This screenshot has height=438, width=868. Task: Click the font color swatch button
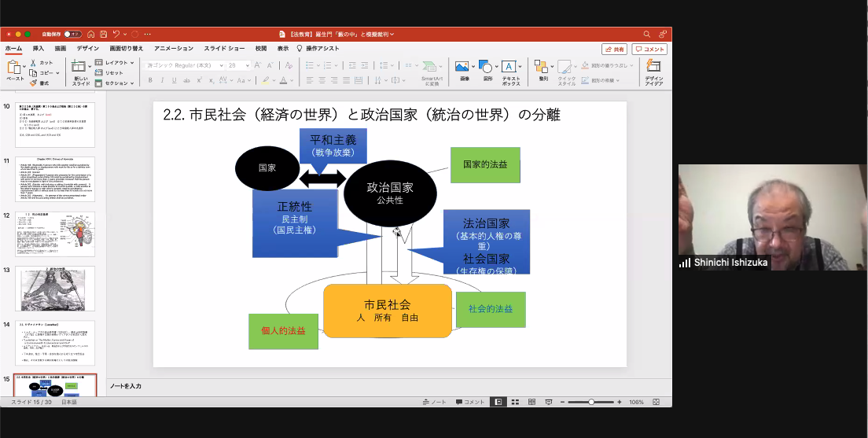283,80
